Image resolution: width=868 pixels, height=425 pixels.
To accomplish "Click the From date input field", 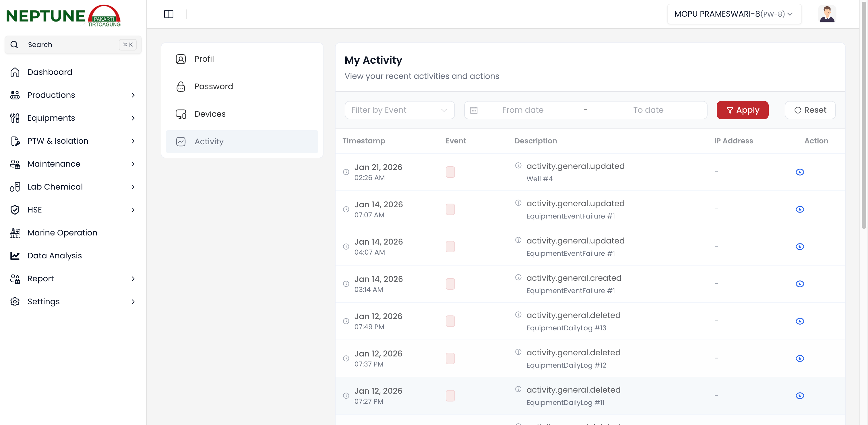I will (x=523, y=110).
